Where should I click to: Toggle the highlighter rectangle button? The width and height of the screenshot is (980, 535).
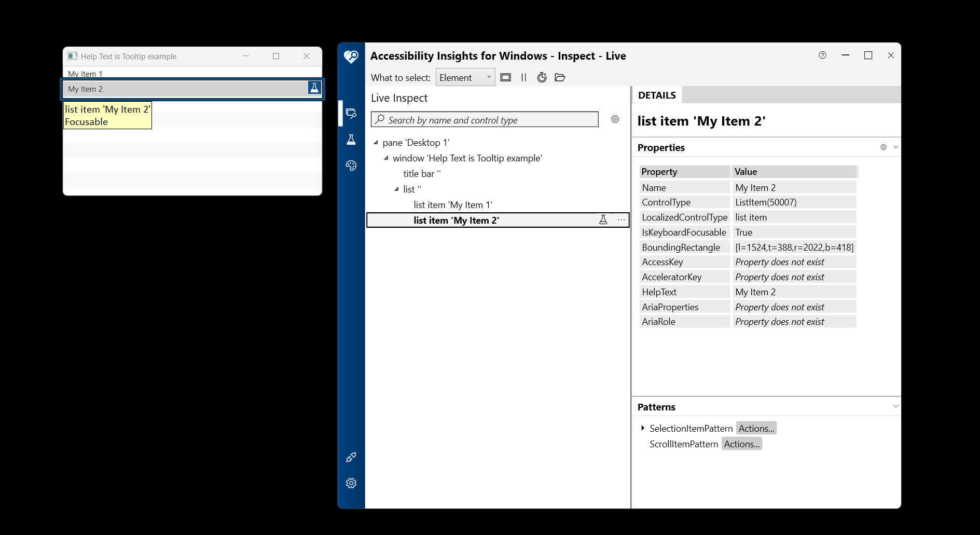pyautogui.click(x=505, y=77)
